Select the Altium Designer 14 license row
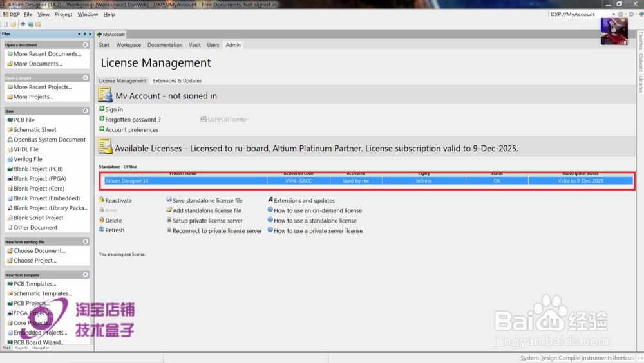Image resolution: width=644 pixels, height=363 pixels. tap(368, 181)
